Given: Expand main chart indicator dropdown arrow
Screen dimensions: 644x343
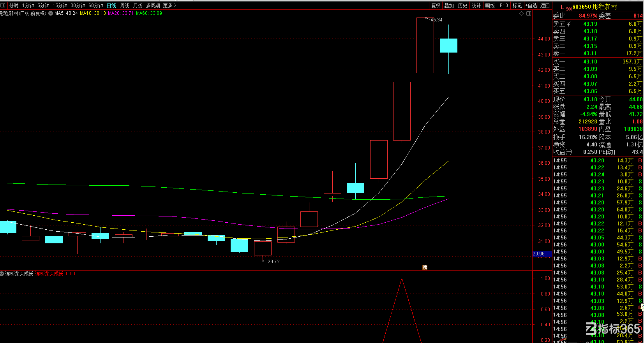Looking at the screenshot, I should 51,13.
